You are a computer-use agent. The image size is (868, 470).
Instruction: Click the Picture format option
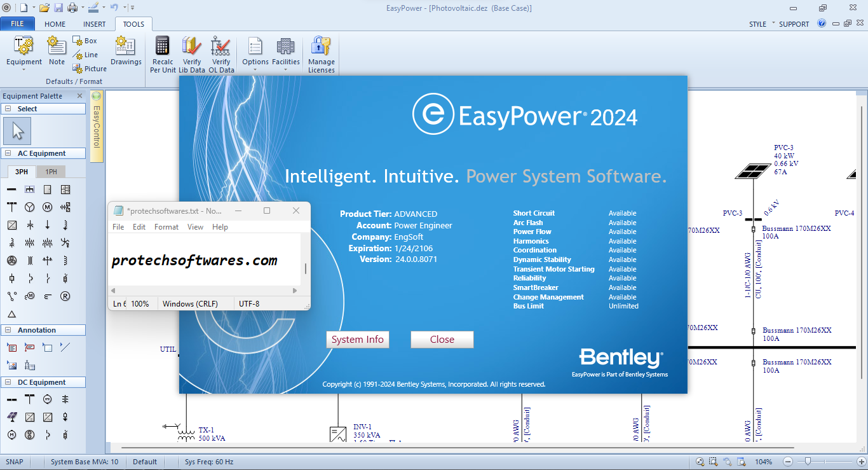pos(90,69)
